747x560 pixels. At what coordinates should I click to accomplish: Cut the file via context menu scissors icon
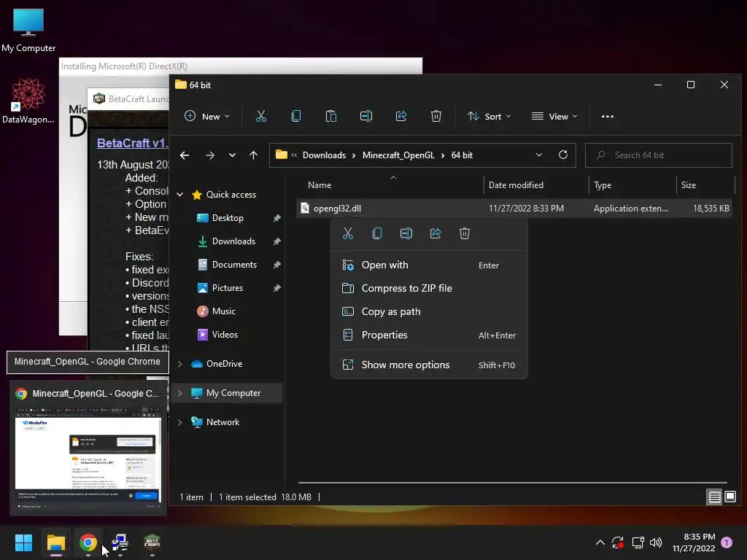tap(348, 233)
